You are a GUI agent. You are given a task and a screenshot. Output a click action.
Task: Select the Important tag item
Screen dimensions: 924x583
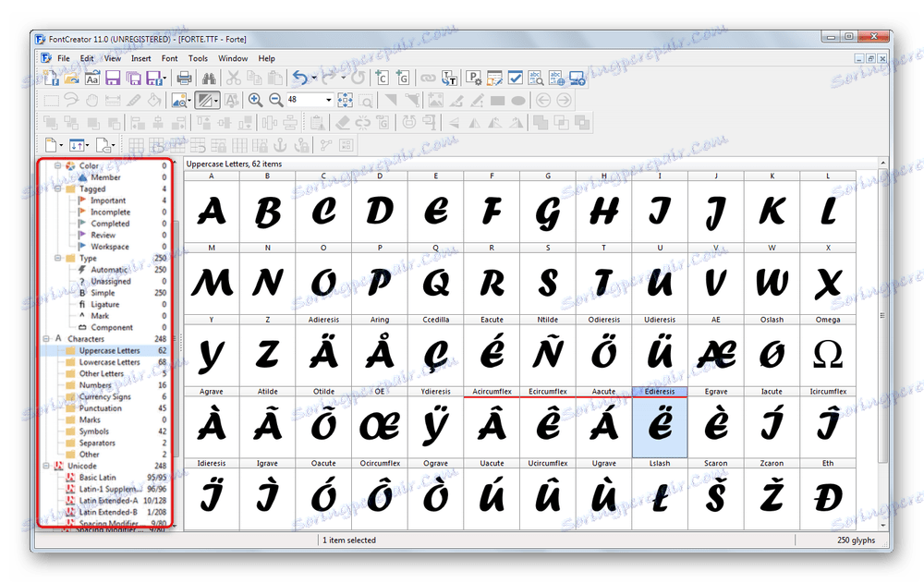pos(108,200)
